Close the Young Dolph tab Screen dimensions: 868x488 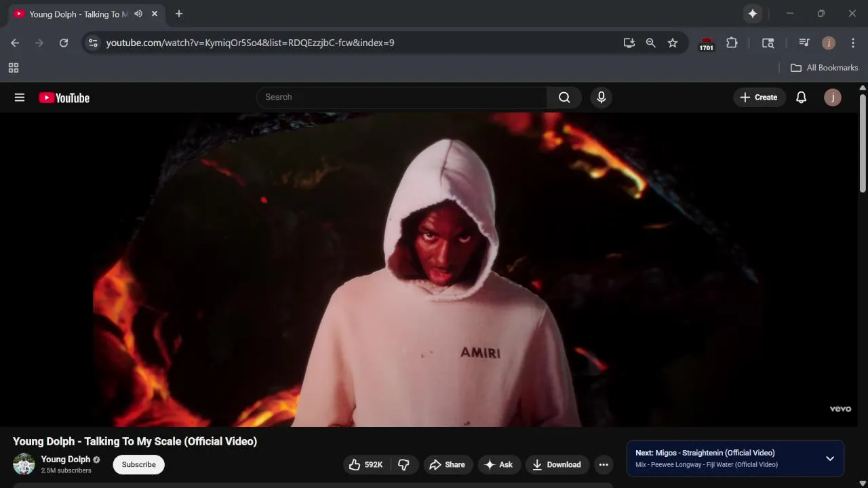155,14
